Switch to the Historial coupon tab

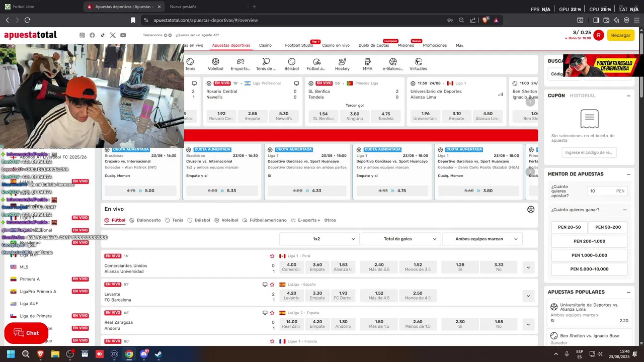583,96
